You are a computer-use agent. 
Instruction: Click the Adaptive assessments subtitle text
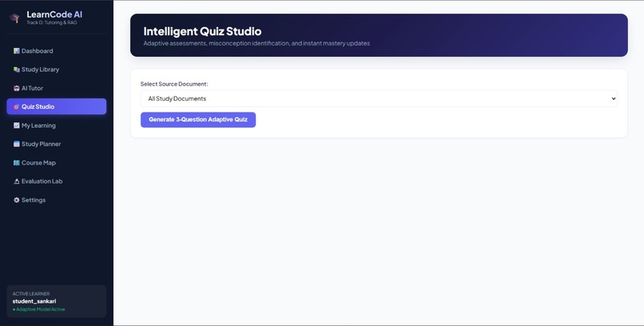pos(256,43)
